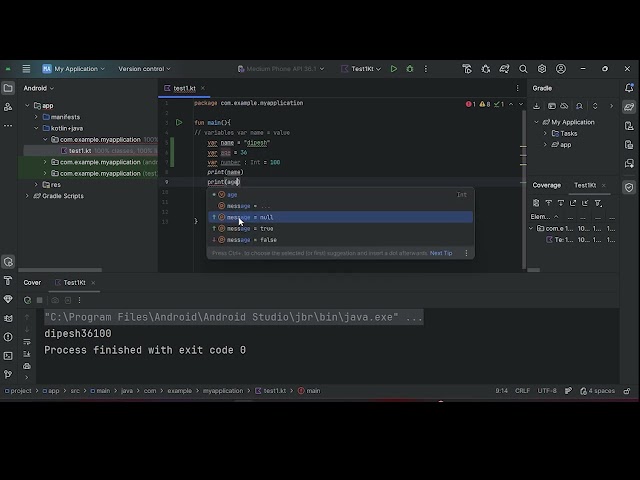The height and width of the screenshot is (480, 640).
Task: Open the Medium Phone API 36.1 device dropdown
Action: click(x=281, y=69)
